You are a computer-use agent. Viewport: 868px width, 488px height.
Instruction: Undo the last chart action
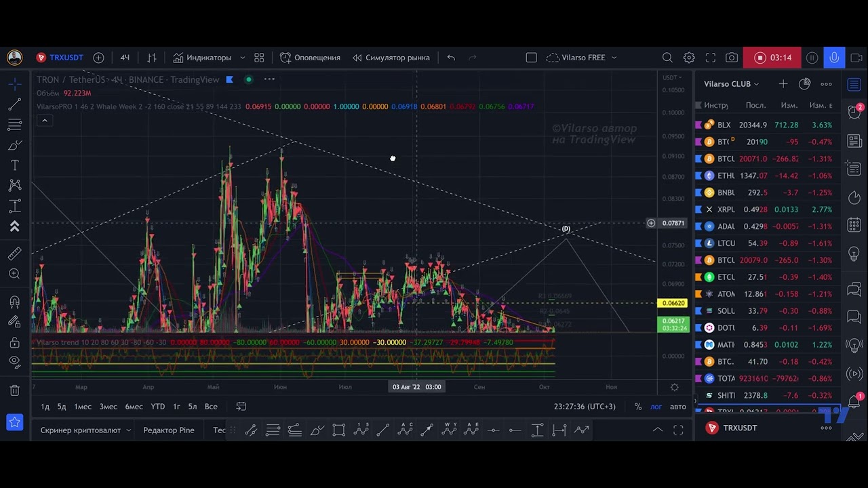tap(451, 58)
